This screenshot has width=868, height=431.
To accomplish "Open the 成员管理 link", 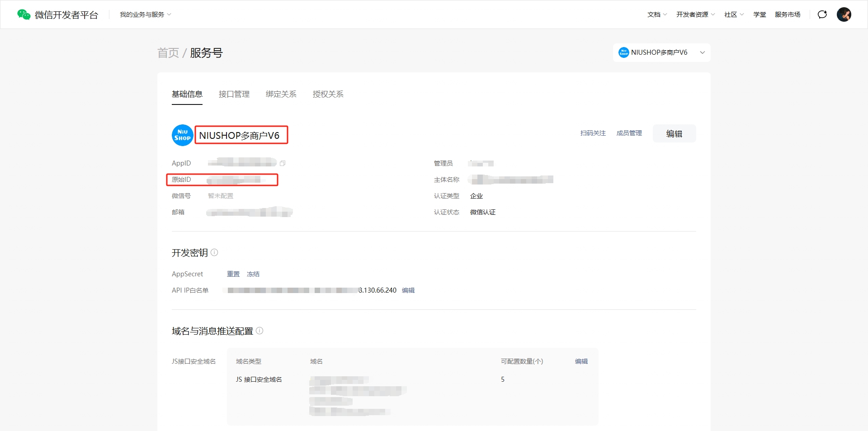I will pyautogui.click(x=629, y=133).
